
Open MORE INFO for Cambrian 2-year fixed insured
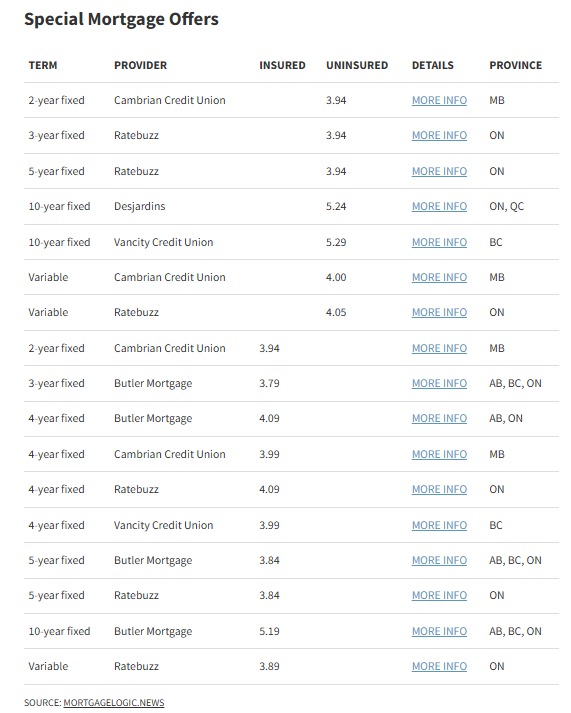[439, 348]
